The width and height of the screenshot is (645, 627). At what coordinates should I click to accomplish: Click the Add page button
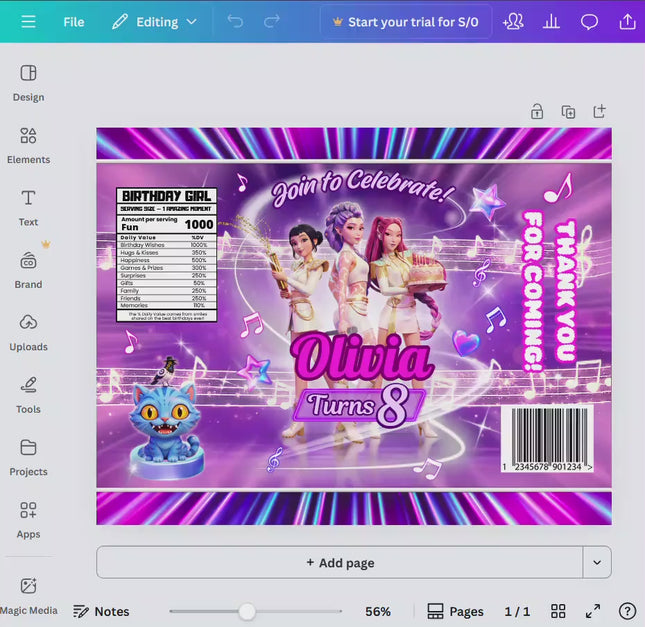pos(340,562)
